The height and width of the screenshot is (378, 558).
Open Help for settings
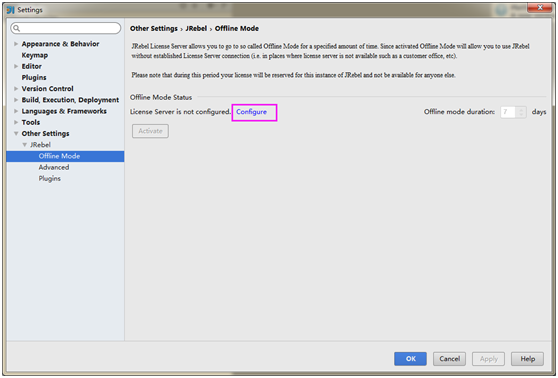pyautogui.click(x=527, y=359)
